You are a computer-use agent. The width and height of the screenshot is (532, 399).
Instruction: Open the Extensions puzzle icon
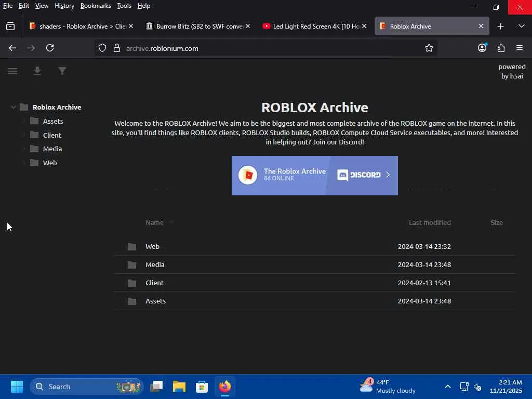(501, 48)
